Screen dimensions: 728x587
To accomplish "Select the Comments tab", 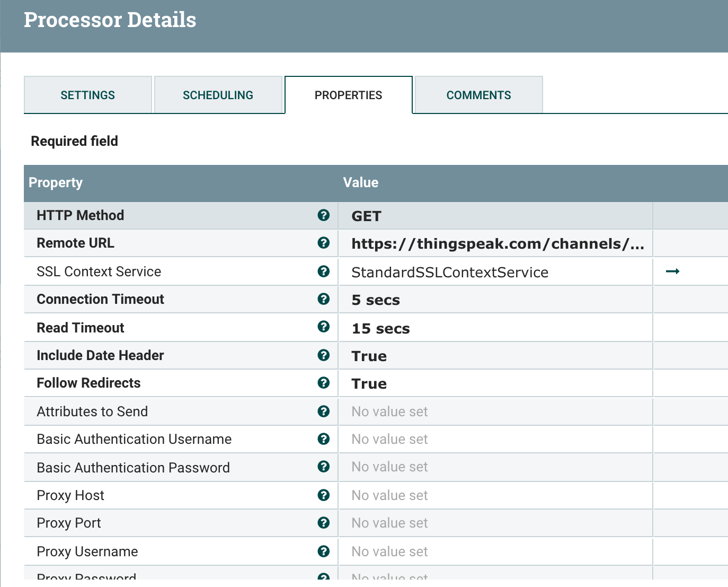I will (x=478, y=95).
